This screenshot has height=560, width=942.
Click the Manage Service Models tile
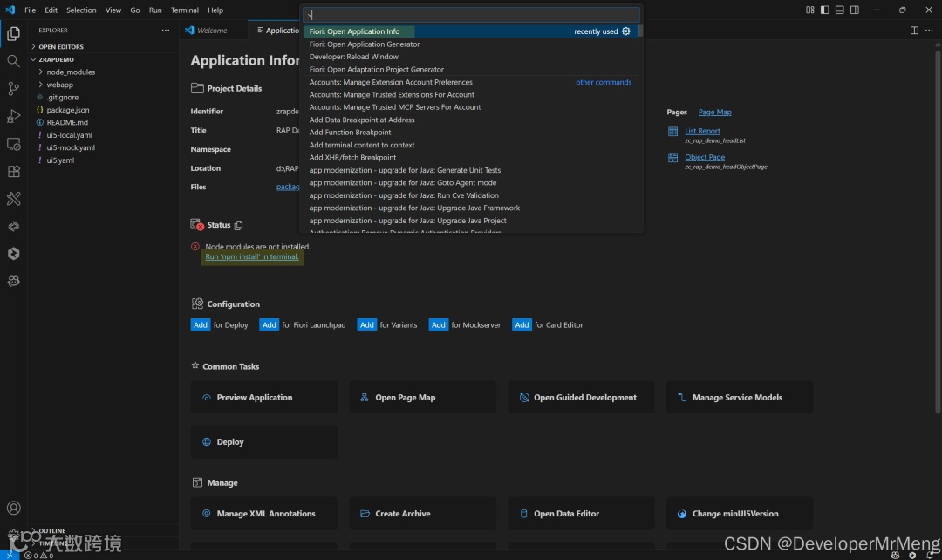740,397
